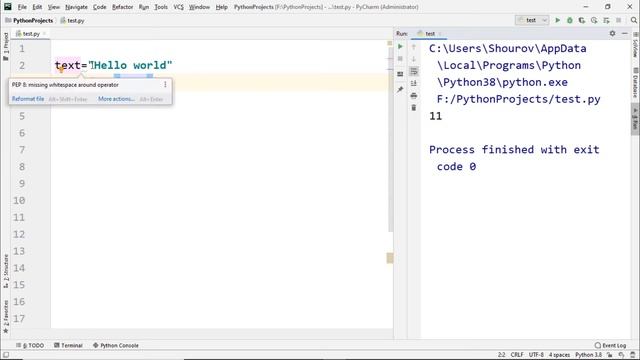Viewport: 640px width, 360px height.
Task: Print the Run console output
Action: [413, 96]
